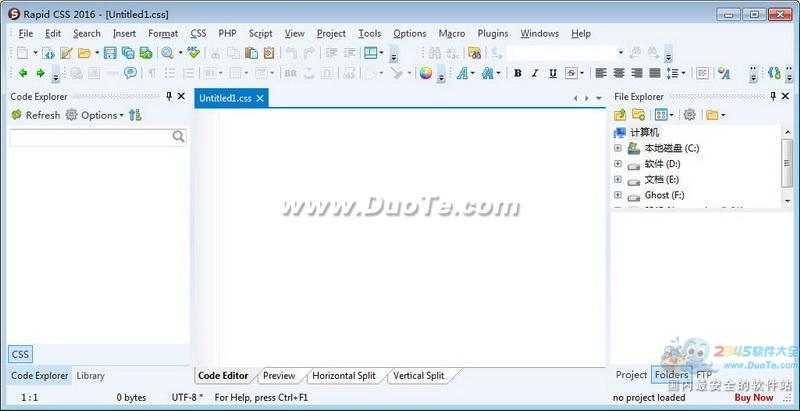Click the font color style icon right of alignment group

[x=723, y=73]
